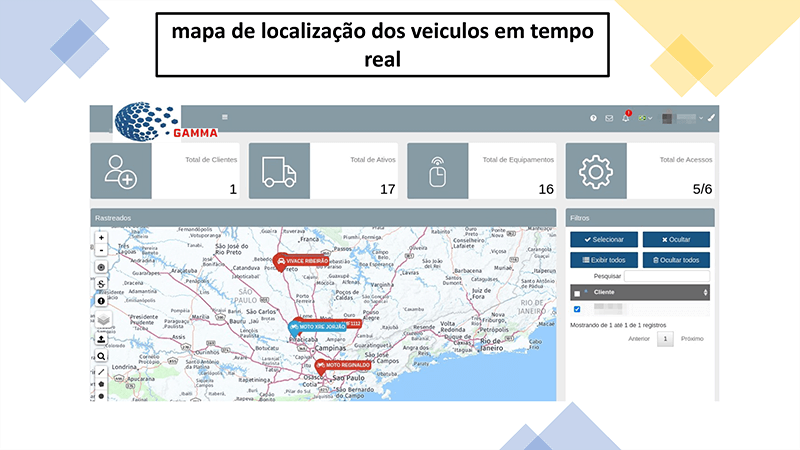800x450 pixels.
Task: Click the MOTO REGINALDO vehicle marker
Action: click(x=342, y=365)
